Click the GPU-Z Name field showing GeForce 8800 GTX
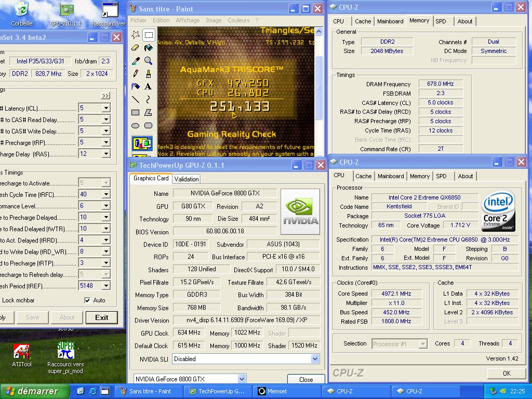This screenshot has height=399, width=532. (x=225, y=193)
